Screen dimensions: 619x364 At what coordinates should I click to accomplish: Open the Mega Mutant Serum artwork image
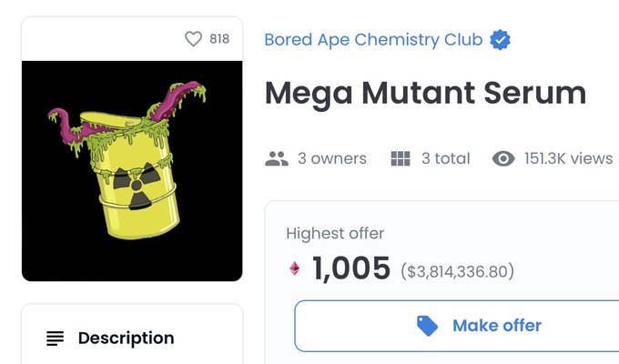coord(132,171)
